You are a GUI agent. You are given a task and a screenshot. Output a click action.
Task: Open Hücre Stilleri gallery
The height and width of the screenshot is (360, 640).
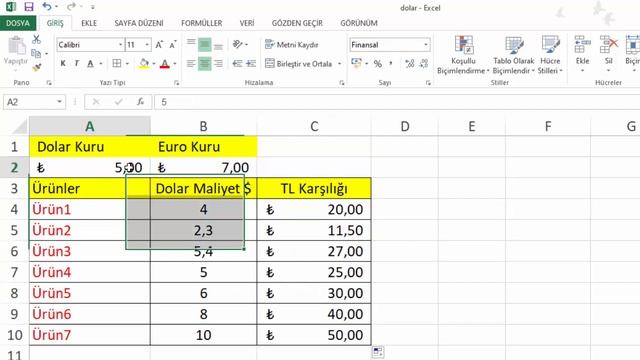click(x=550, y=55)
